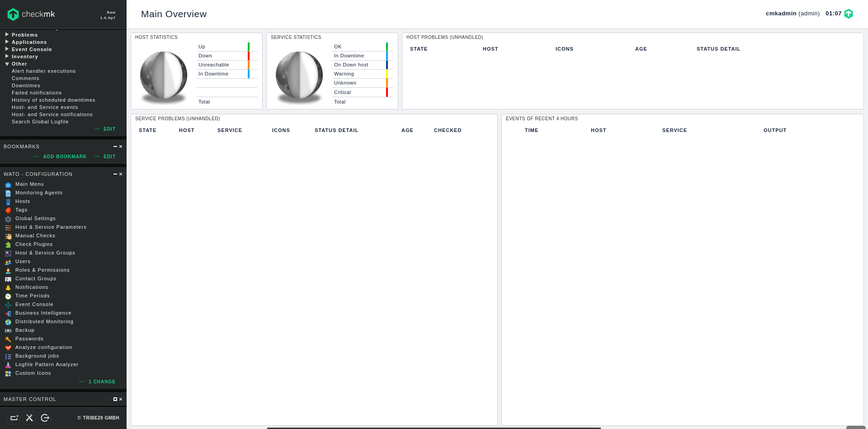Screen dimensions: 868x429
Task: Open sidebar settings with the wrench icon
Action: (29, 418)
